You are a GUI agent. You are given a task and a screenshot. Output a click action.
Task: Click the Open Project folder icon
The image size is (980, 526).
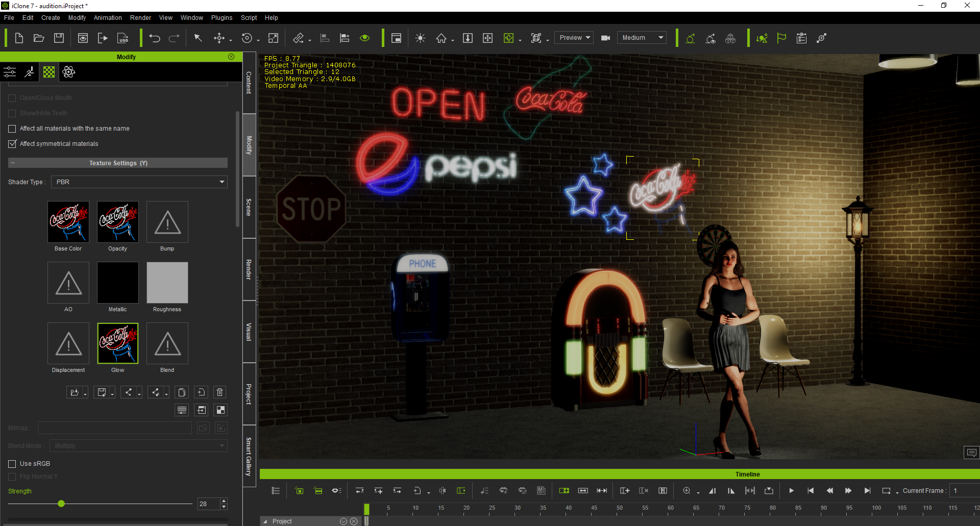click(x=39, y=38)
